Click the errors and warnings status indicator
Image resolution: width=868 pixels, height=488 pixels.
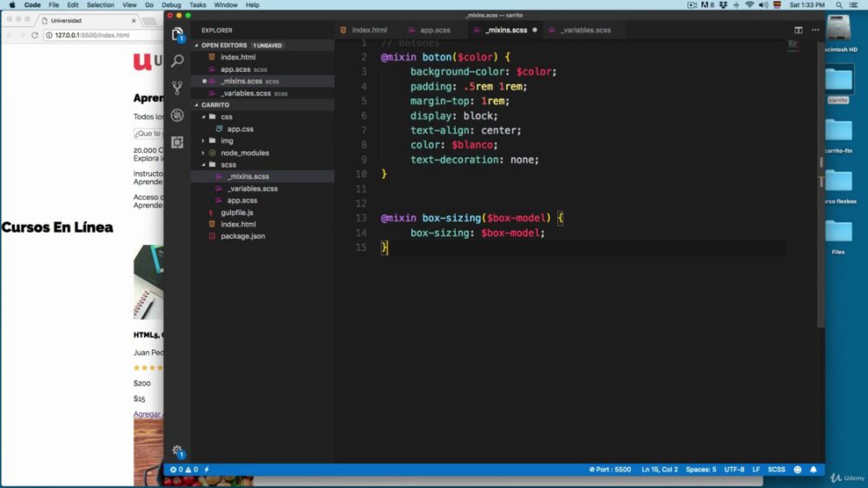tap(184, 470)
